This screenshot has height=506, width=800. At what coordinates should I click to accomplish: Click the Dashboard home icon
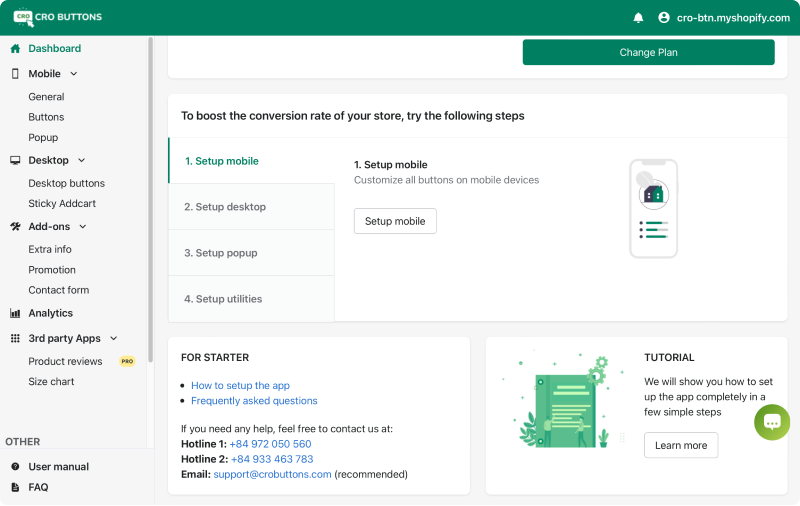pyautogui.click(x=15, y=49)
